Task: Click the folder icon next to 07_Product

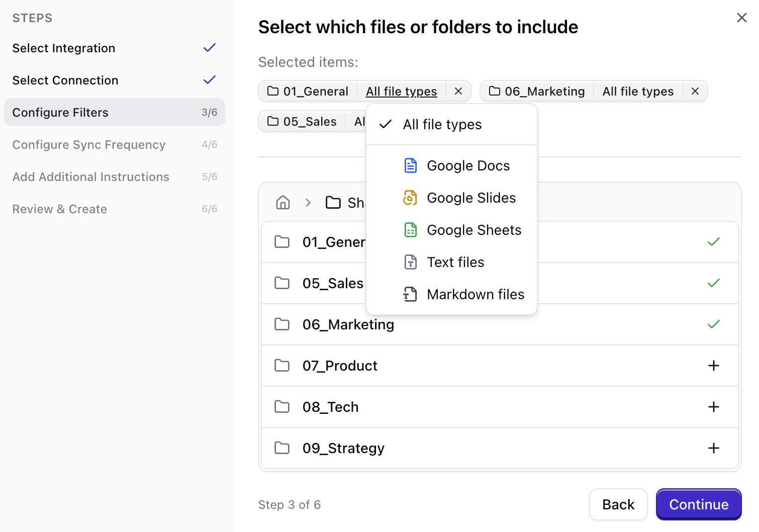Action: tap(282, 366)
